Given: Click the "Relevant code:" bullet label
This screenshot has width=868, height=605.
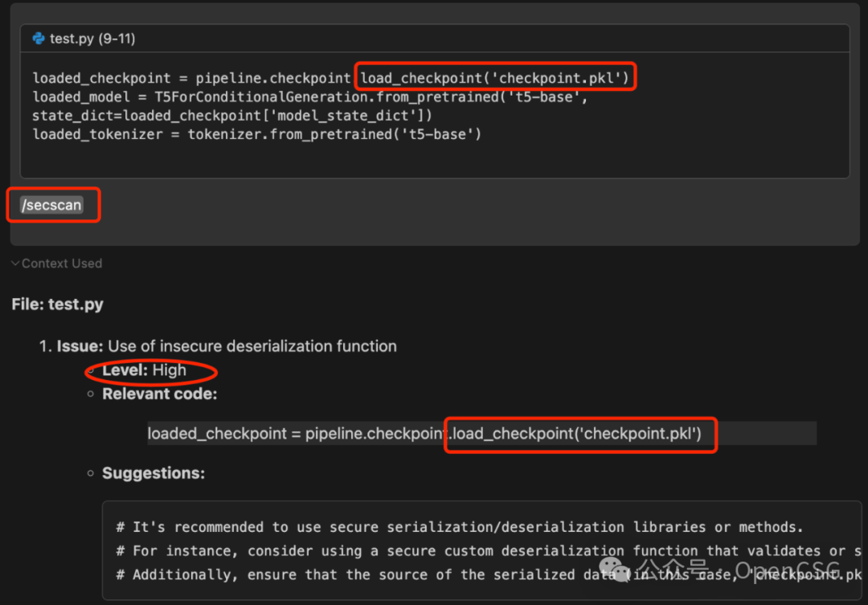Looking at the screenshot, I should 159,394.
